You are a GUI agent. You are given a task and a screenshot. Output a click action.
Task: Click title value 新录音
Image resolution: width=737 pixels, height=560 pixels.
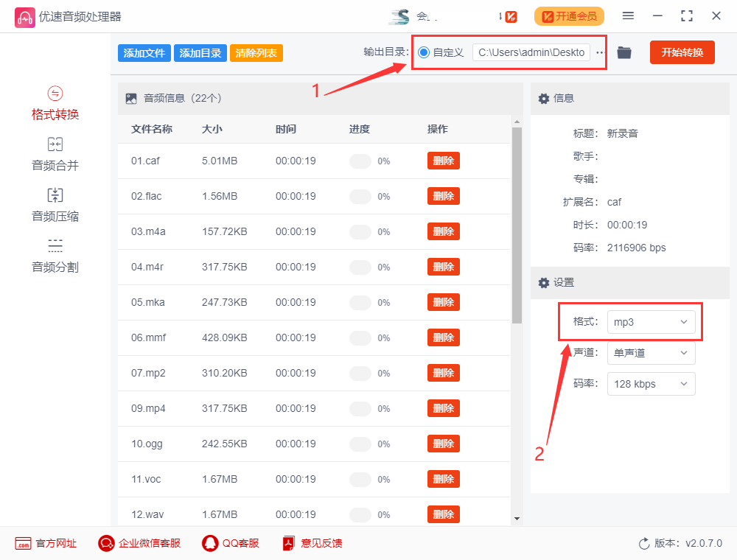click(622, 133)
